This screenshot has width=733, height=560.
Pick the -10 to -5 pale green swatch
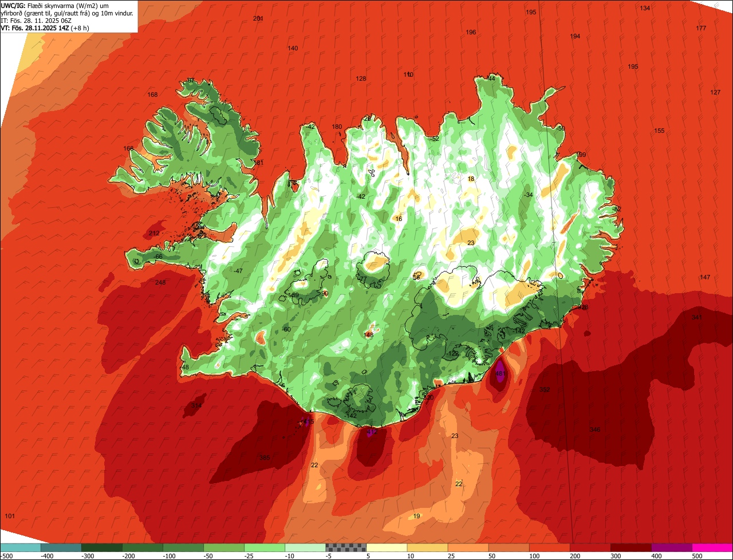(x=305, y=547)
